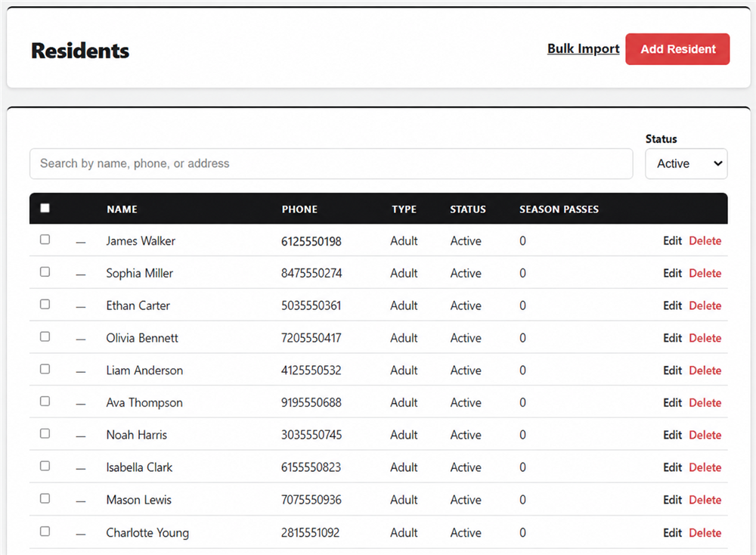Click phone number 7075550936
The width and height of the screenshot is (756, 555).
[x=311, y=500]
